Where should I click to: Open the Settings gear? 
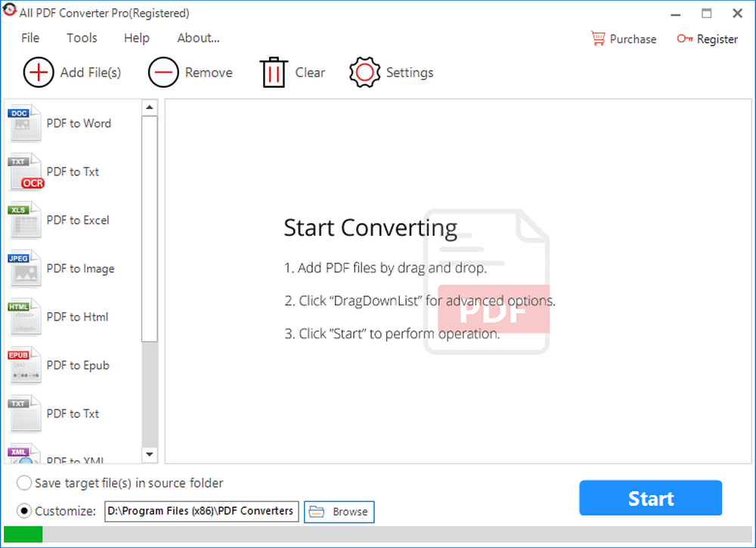point(391,72)
